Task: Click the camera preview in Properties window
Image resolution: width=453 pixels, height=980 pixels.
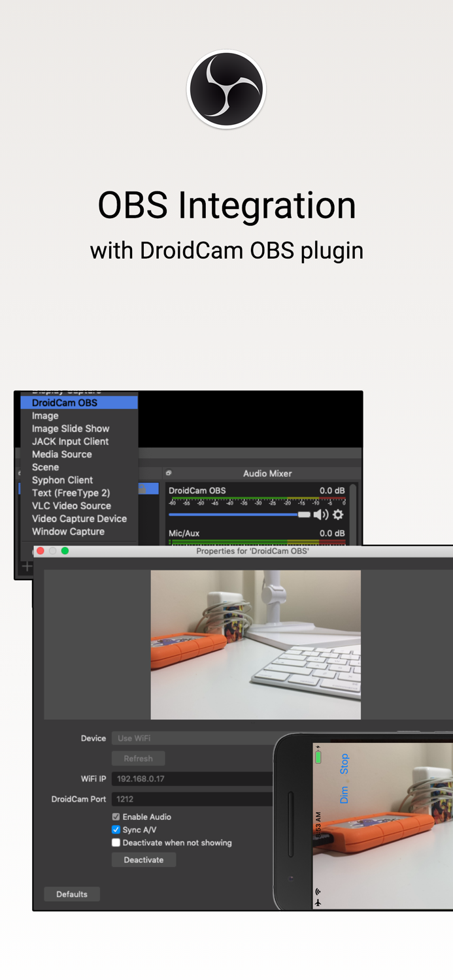Action: 256,645
